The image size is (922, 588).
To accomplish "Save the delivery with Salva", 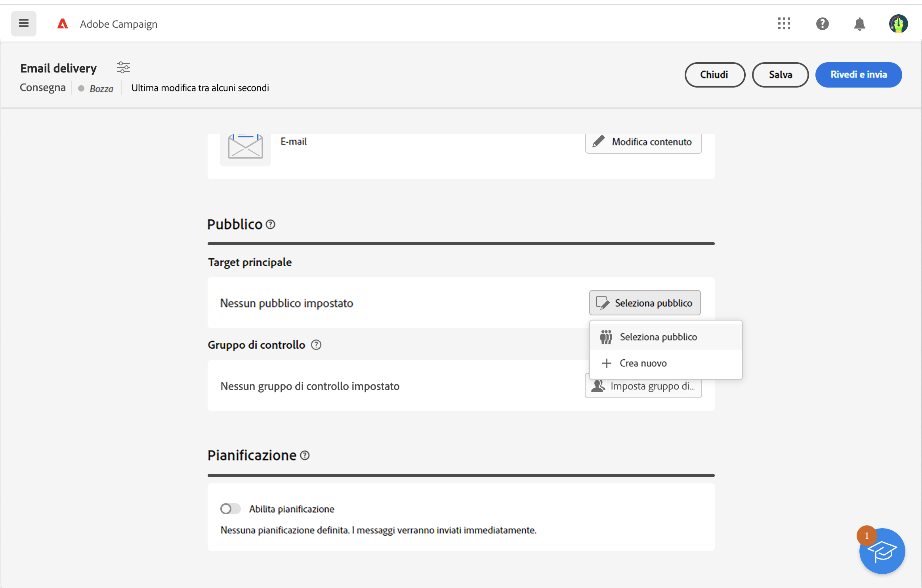I will (780, 74).
